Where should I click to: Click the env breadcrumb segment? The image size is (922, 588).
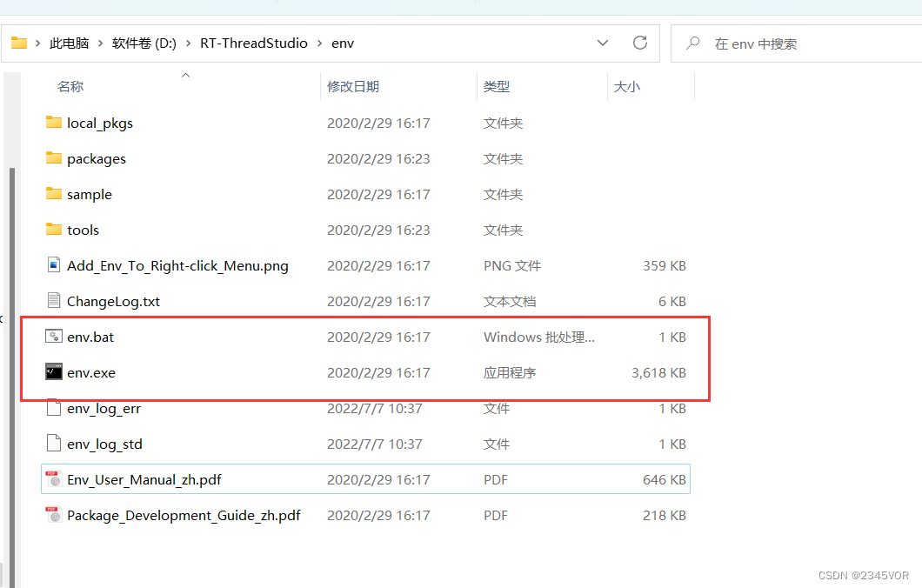click(342, 43)
